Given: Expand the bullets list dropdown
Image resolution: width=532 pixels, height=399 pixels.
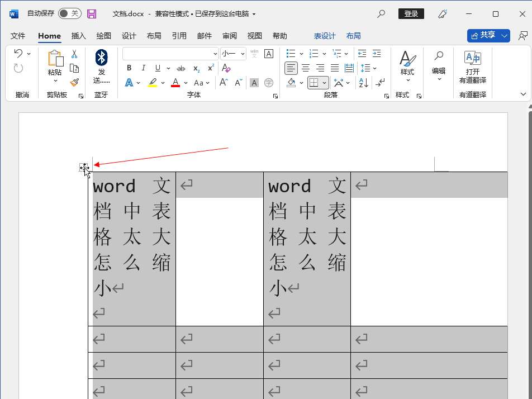Looking at the screenshot, I should (x=301, y=54).
